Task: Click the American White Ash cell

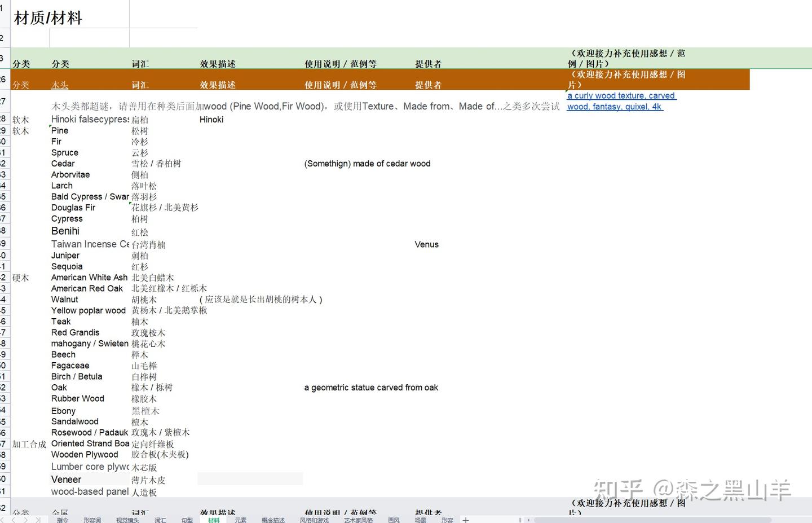Action: pyautogui.click(x=90, y=278)
